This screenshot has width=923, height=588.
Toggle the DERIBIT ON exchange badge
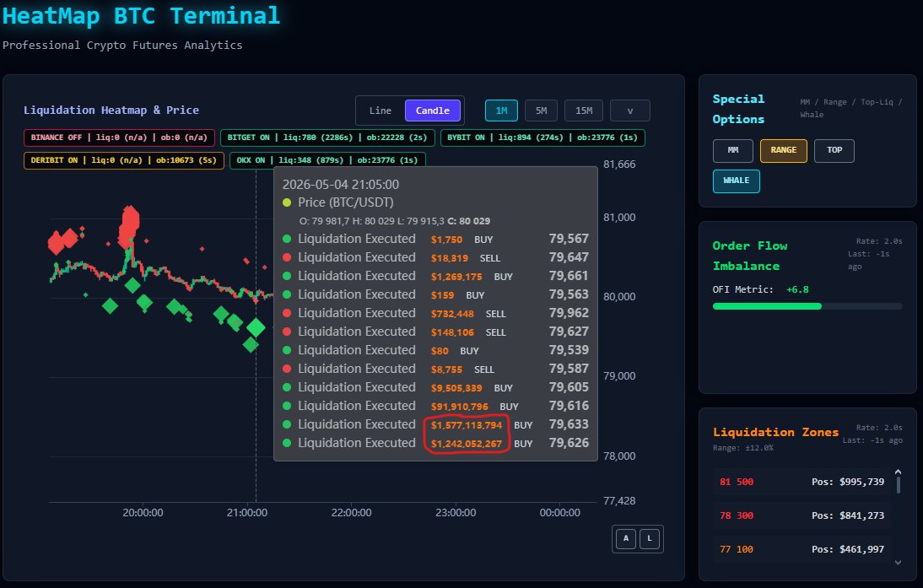124,160
